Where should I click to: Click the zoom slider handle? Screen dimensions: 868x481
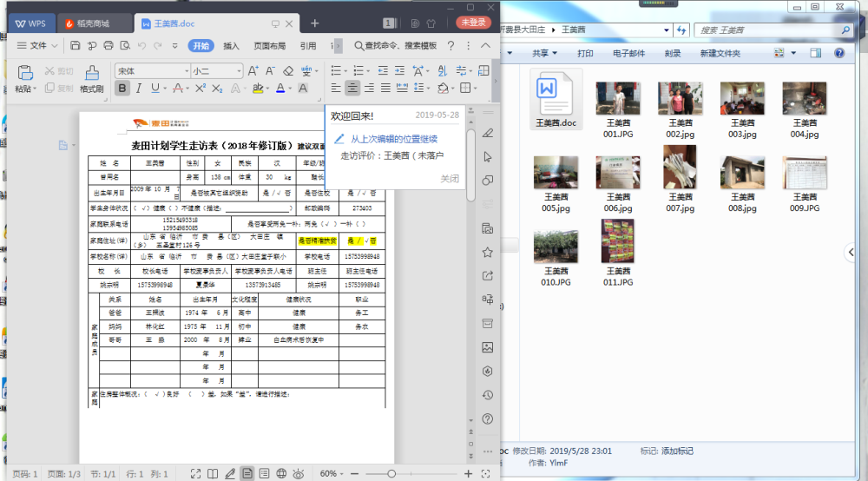point(391,474)
